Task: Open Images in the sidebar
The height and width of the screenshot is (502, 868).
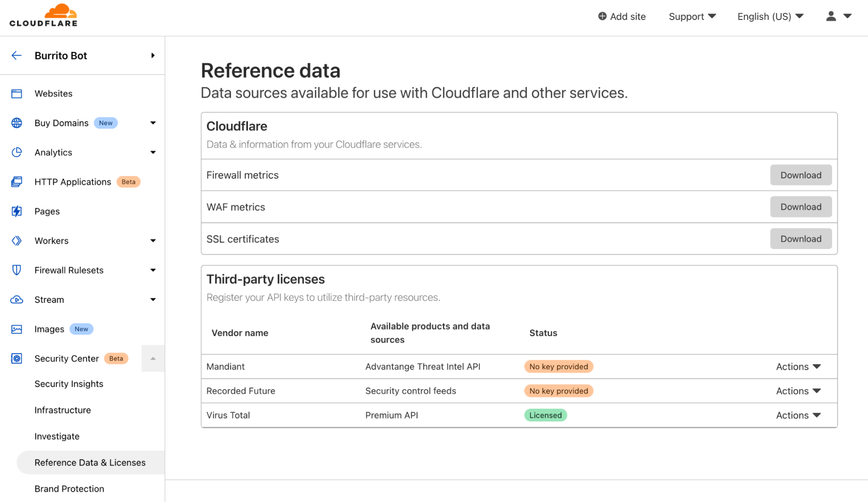Action: pyautogui.click(x=49, y=329)
